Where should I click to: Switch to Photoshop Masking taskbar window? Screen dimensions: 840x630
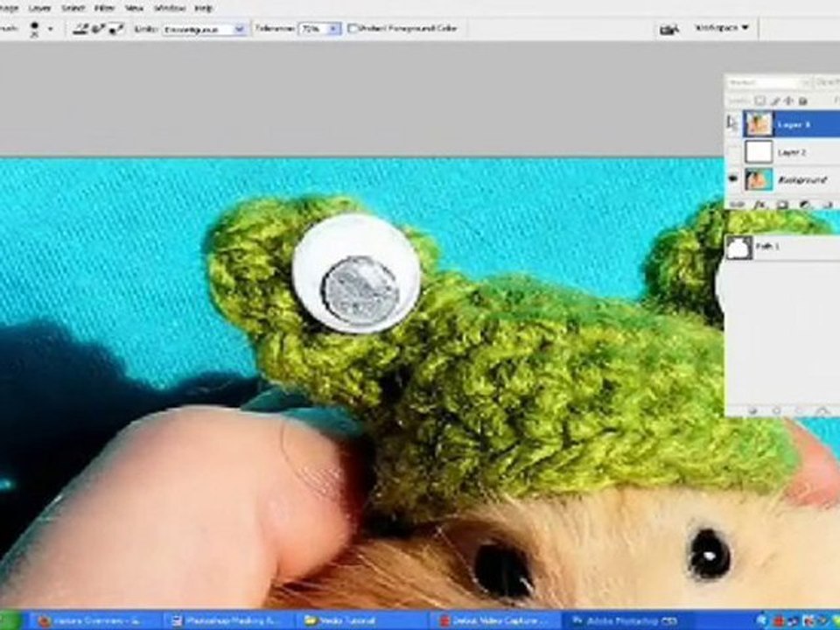coord(229,621)
